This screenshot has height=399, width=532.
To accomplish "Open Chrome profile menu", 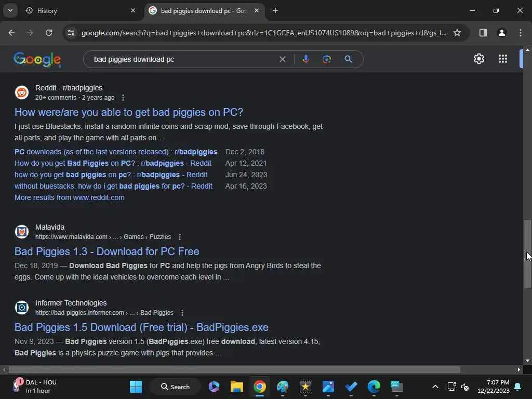I will (x=502, y=33).
